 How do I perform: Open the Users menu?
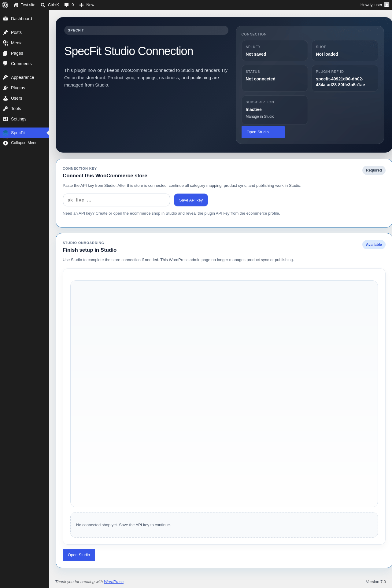tap(24, 98)
